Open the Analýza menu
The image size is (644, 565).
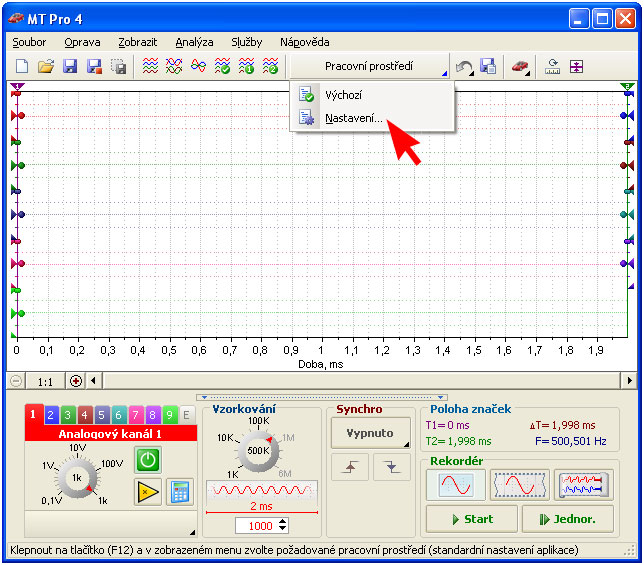click(194, 42)
